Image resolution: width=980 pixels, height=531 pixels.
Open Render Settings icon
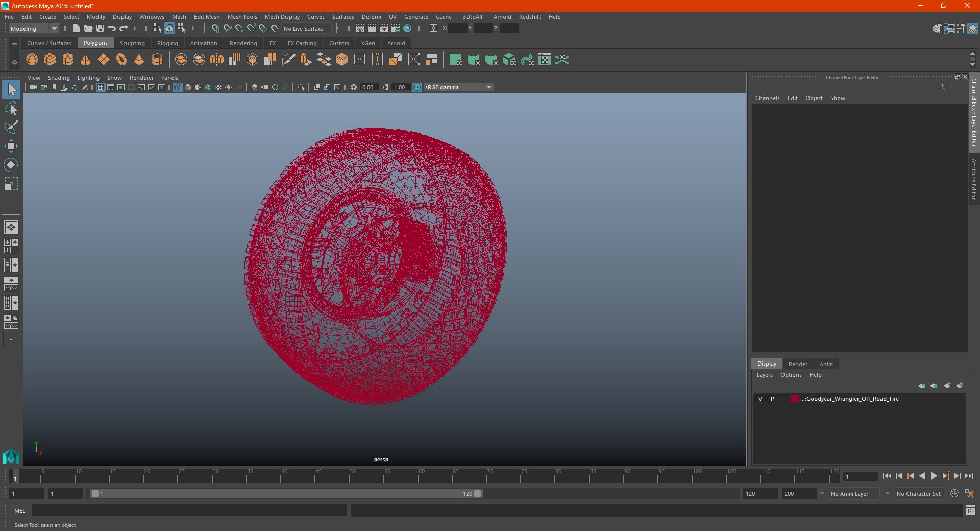click(x=396, y=29)
